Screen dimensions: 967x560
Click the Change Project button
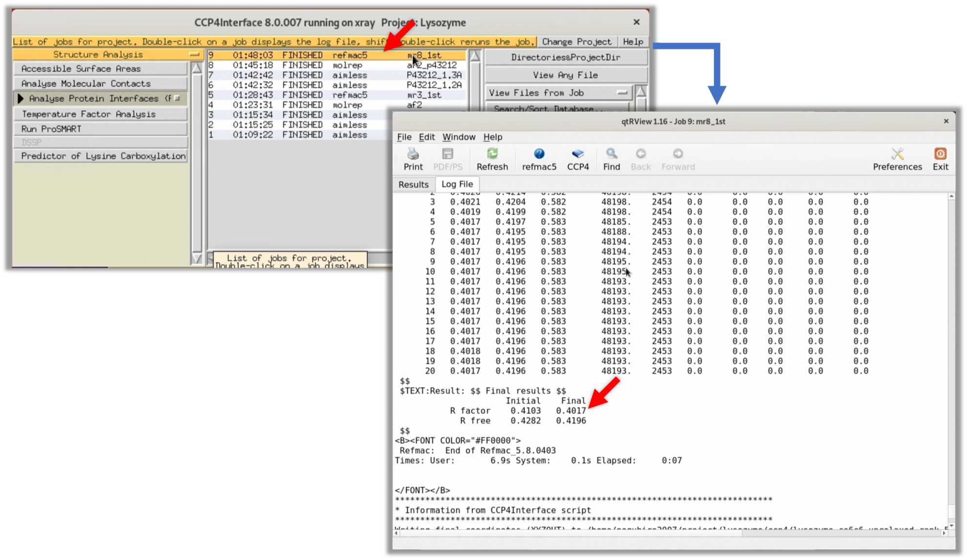click(576, 42)
